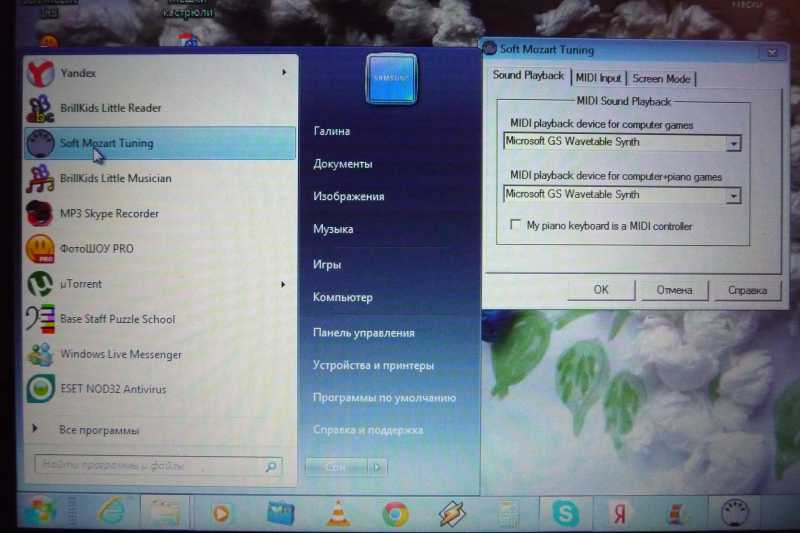Click Отмена in Soft Mozart Tuning
Screen dimensions: 800x533
click(674, 290)
